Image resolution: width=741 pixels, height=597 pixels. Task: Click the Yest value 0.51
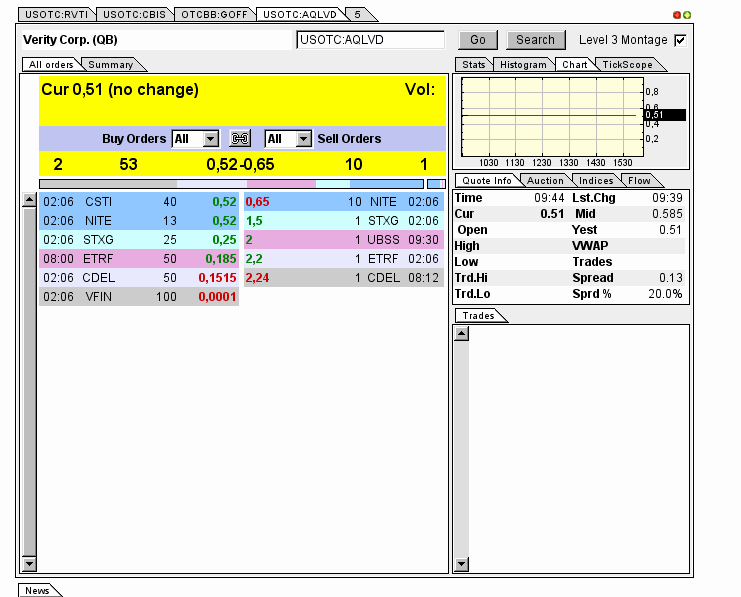(671, 230)
